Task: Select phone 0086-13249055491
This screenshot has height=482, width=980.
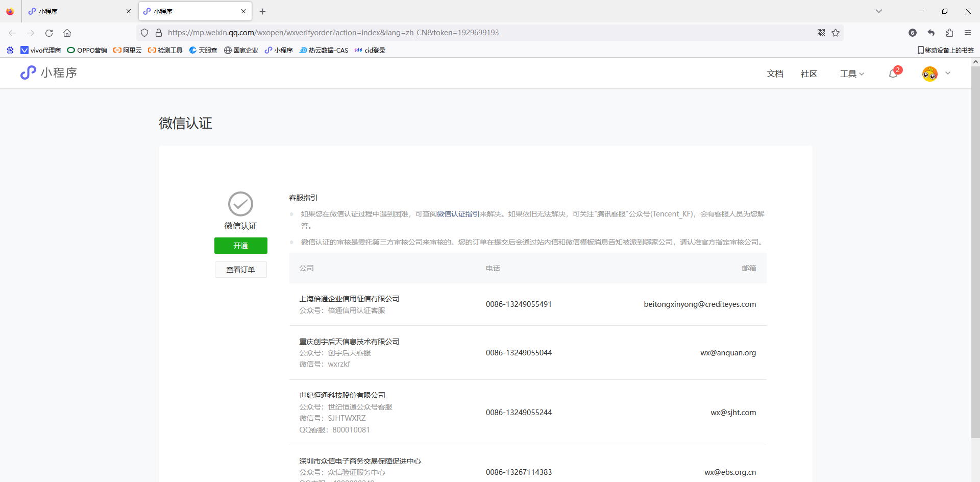Action: point(519,304)
